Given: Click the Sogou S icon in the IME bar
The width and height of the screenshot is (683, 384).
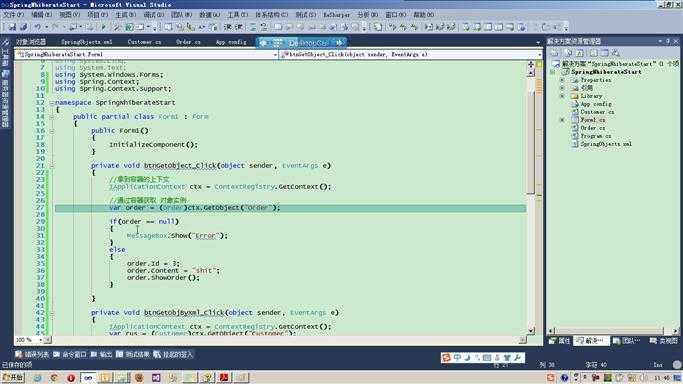Looking at the screenshot, I should tap(446, 358).
